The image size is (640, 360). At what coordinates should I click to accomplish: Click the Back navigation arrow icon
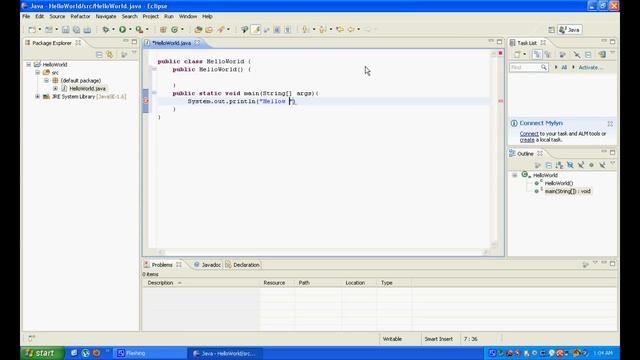[x=351, y=29]
